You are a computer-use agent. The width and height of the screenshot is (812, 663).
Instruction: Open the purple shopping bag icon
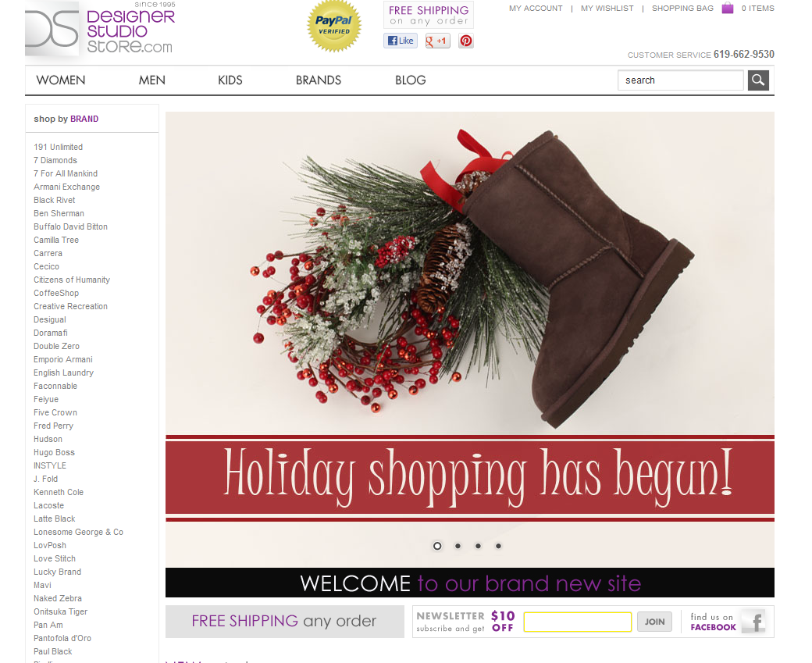[x=727, y=8]
